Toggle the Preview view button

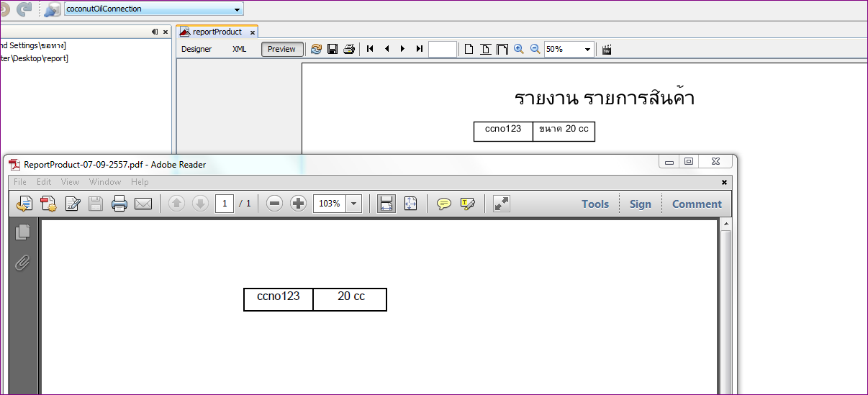(281, 49)
